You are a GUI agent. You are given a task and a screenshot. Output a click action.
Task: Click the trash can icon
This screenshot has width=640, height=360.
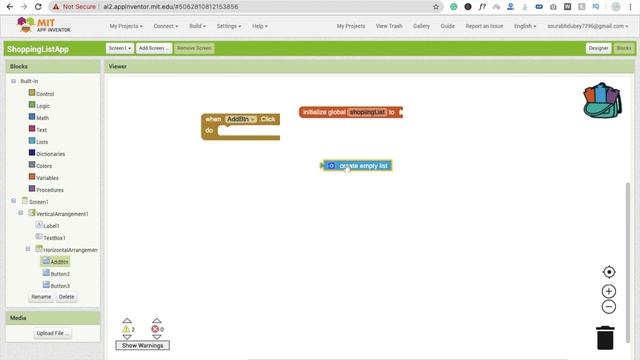tap(605, 338)
